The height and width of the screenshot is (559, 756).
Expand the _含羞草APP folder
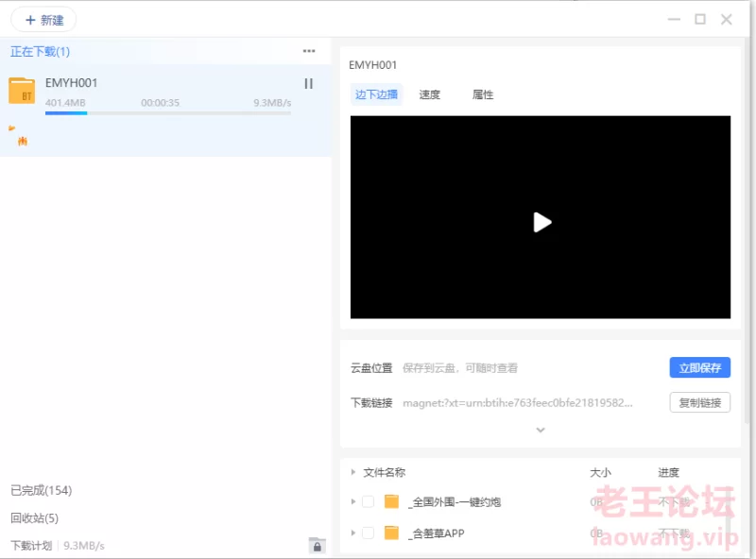352,533
